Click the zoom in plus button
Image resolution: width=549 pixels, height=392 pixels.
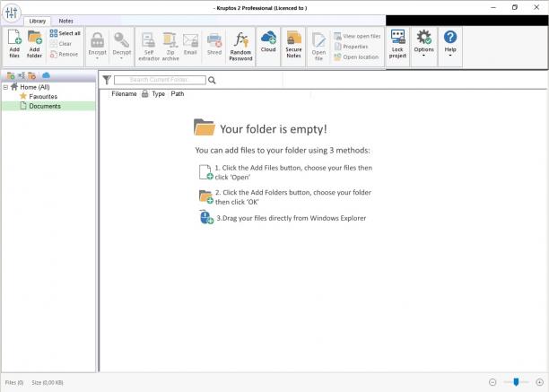[539, 382]
